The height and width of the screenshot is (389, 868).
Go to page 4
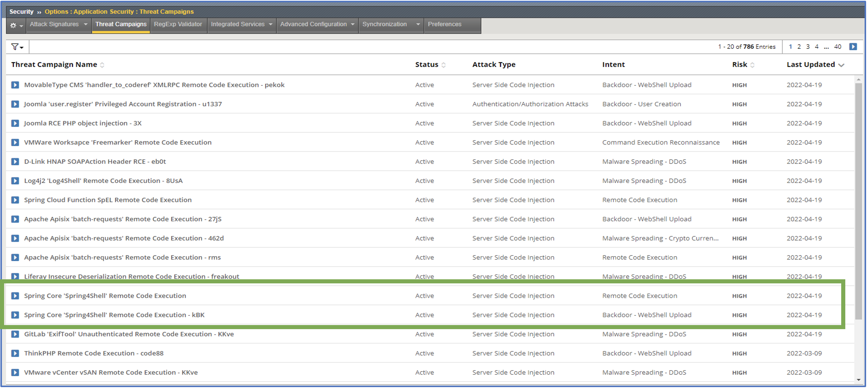(x=817, y=46)
